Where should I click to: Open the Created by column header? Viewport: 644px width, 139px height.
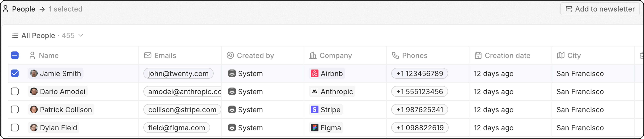tap(262, 55)
